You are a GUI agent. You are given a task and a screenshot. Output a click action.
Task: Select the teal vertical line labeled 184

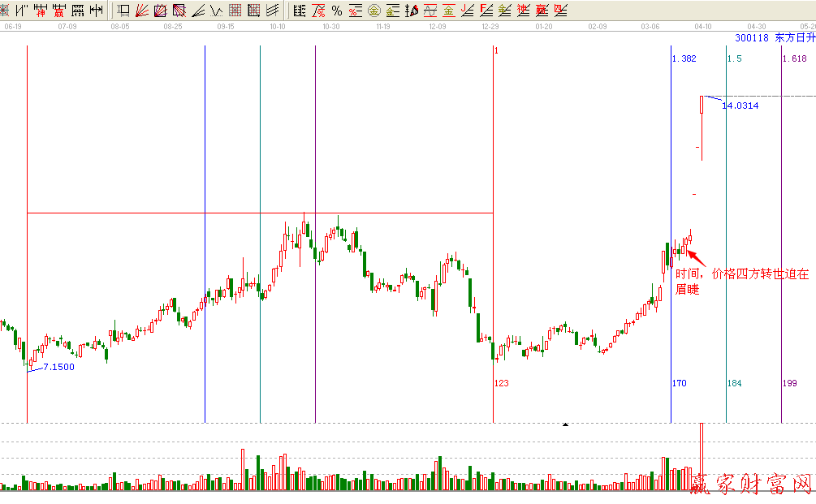[x=726, y=243]
